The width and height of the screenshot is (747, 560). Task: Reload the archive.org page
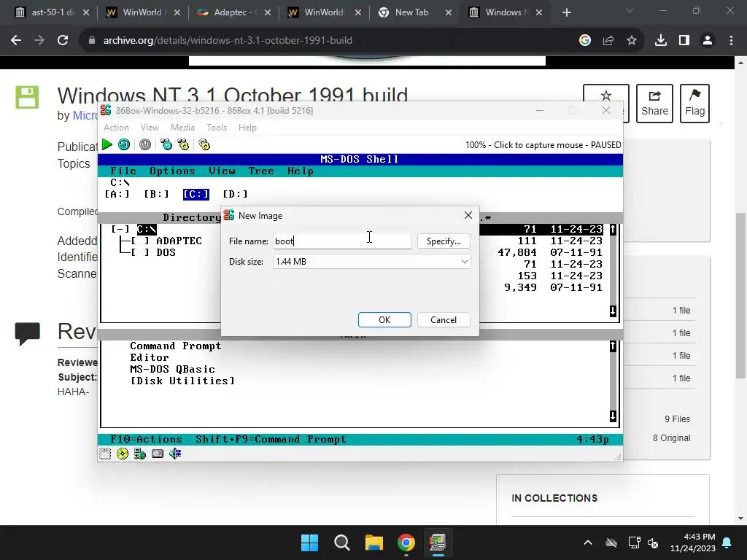coord(63,41)
